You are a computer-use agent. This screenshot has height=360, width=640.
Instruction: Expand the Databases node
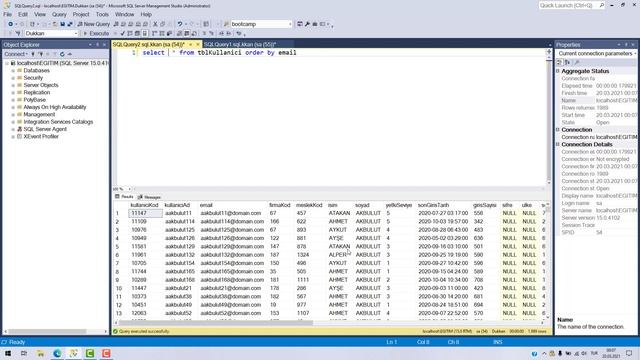13,71
